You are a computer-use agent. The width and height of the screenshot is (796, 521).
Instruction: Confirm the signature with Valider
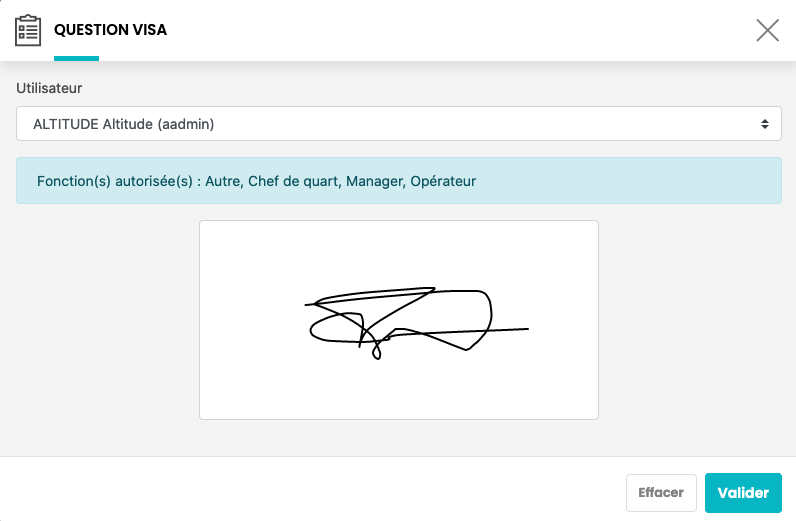[743, 492]
